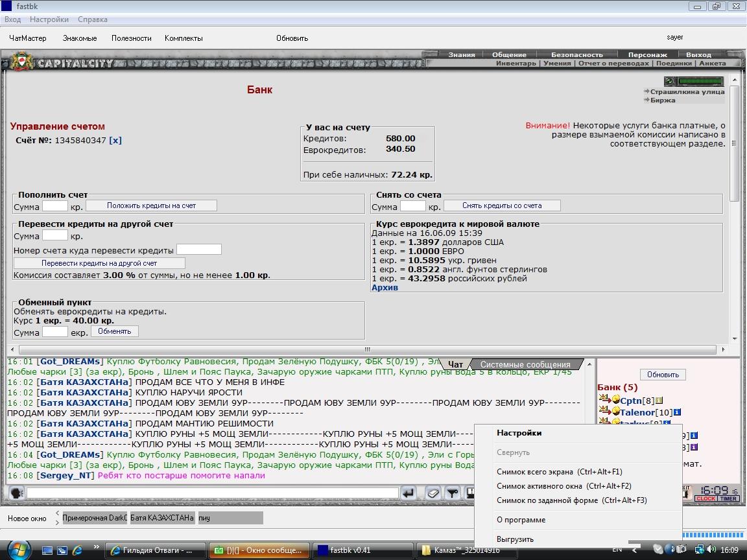Click the eraser clear-chat icon
This screenshot has width=747, height=560.
(x=433, y=493)
